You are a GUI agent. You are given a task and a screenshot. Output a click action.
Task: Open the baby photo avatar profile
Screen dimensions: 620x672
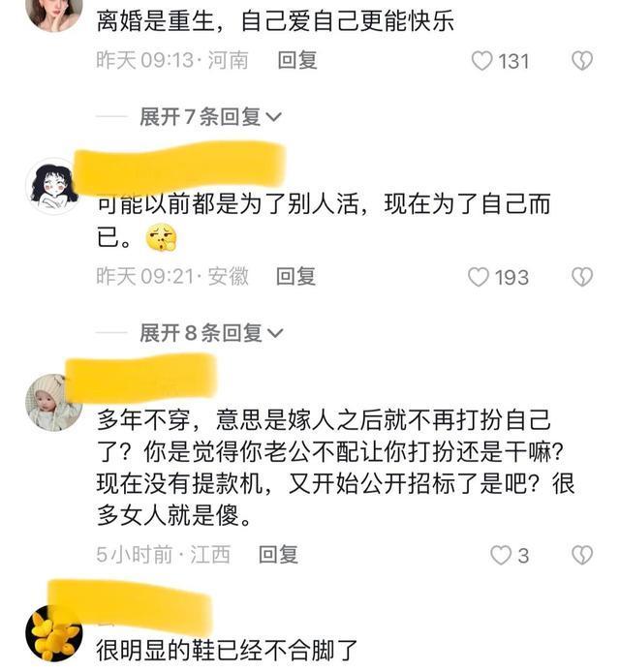pyautogui.click(x=54, y=402)
